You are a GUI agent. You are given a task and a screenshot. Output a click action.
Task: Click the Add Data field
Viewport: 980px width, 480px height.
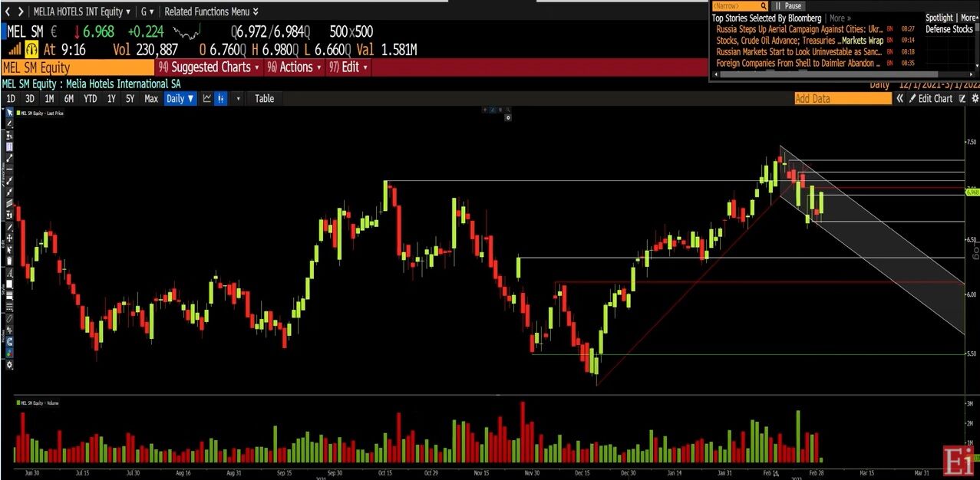coord(843,98)
